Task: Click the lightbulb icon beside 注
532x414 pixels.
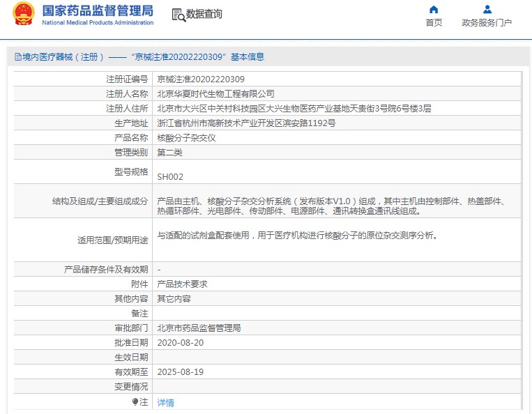Action: point(135,402)
